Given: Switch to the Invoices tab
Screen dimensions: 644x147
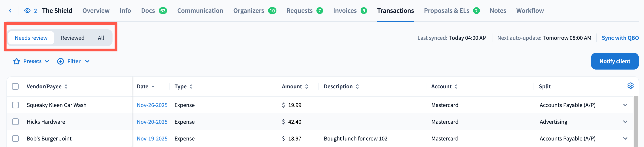Looking at the screenshot, I should point(345,10).
